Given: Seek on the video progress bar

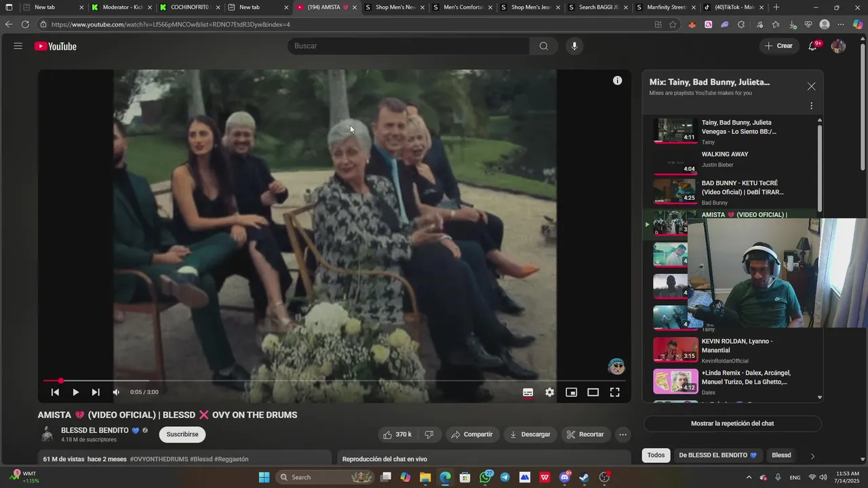Looking at the screenshot, I should click(x=334, y=381).
